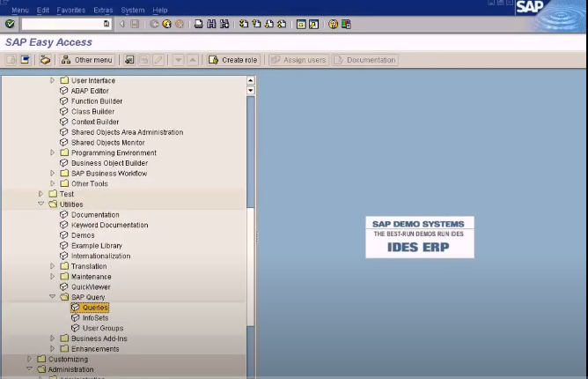588x379 pixels.
Task: Select the Queries tree item
Action: click(95, 308)
